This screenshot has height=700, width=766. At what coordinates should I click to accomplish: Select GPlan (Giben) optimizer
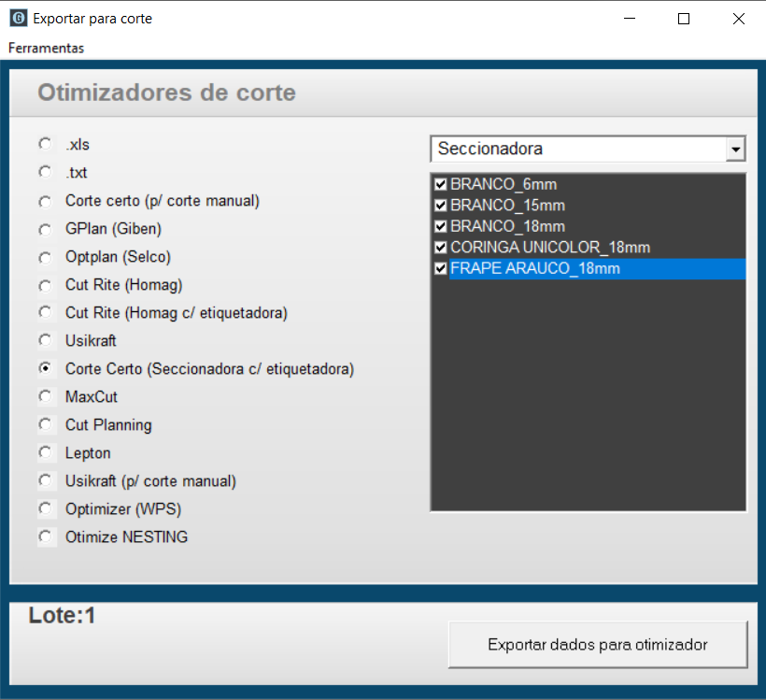[46, 229]
